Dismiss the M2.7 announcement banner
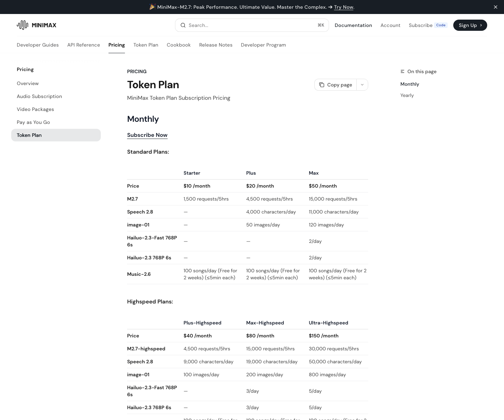 (x=496, y=7)
